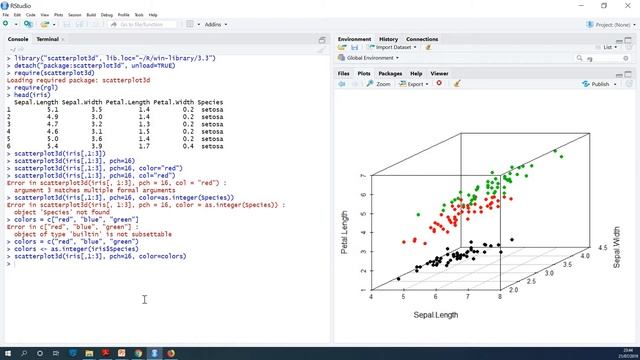Click the Open File folder icon
640x360 pixels.
pos(44,24)
